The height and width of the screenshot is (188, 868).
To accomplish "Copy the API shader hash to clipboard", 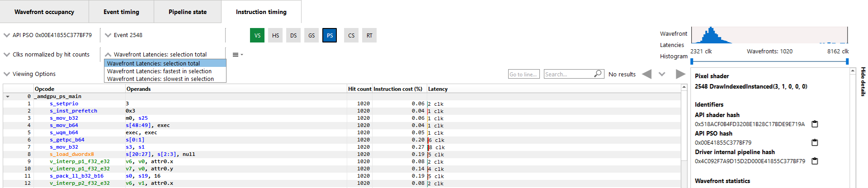I will click(815, 124).
